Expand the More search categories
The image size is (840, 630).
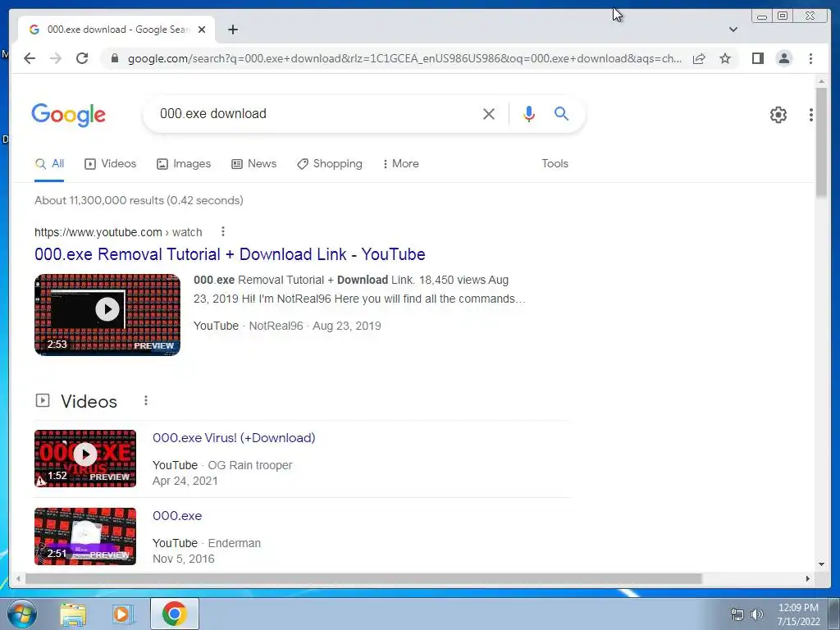[401, 164]
